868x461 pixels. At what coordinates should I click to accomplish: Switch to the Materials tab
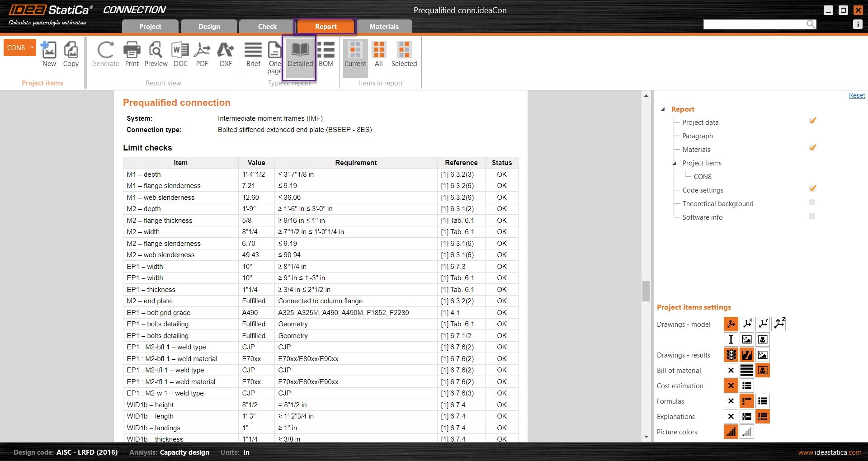pos(384,27)
